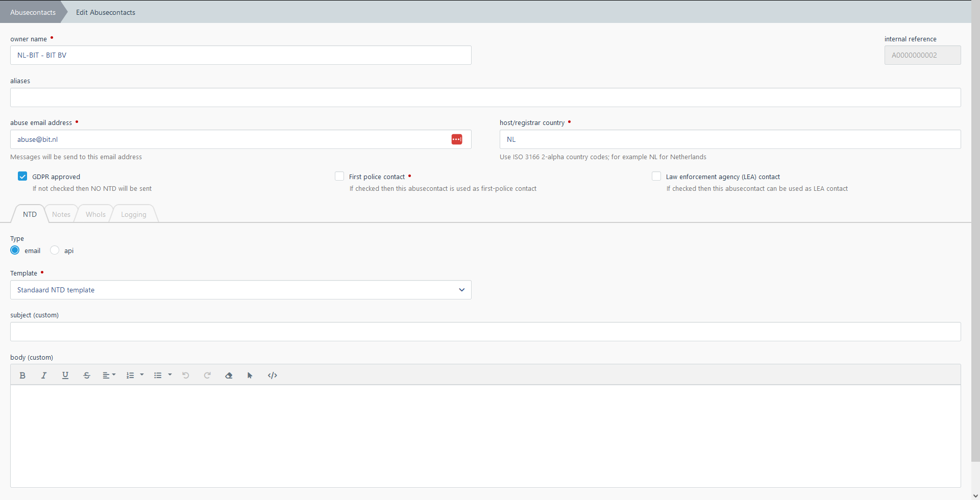Check the Law enforcement agency contact box

click(656, 177)
